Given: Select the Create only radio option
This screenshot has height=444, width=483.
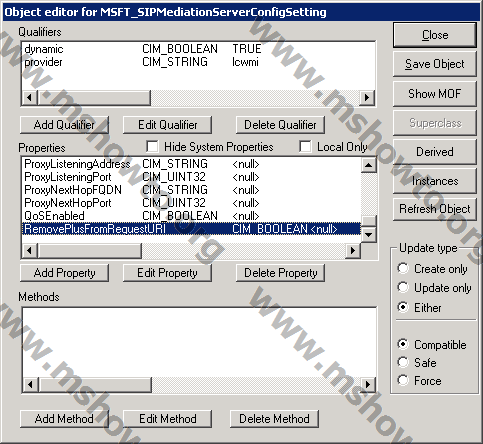Looking at the screenshot, I should pos(403,268).
